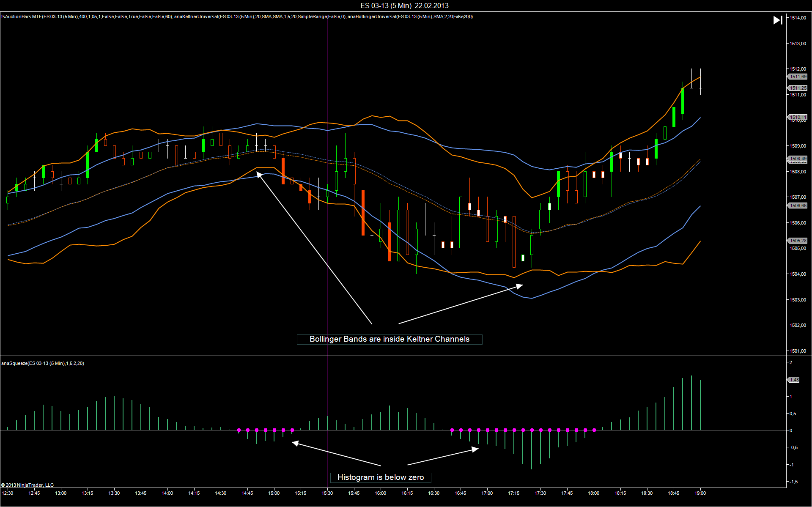Click the 17:15 time axis label
This screenshot has width=812, height=507.
tap(514, 493)
